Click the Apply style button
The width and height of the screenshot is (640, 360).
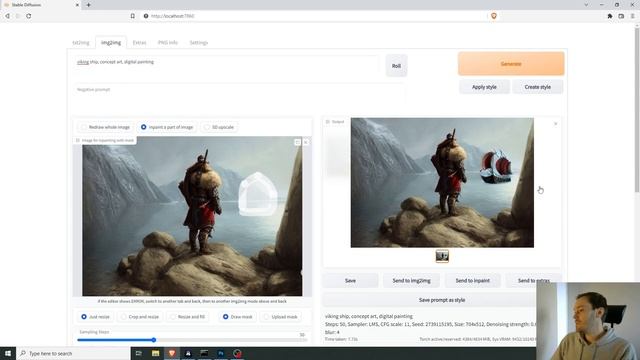pos(484,87)
